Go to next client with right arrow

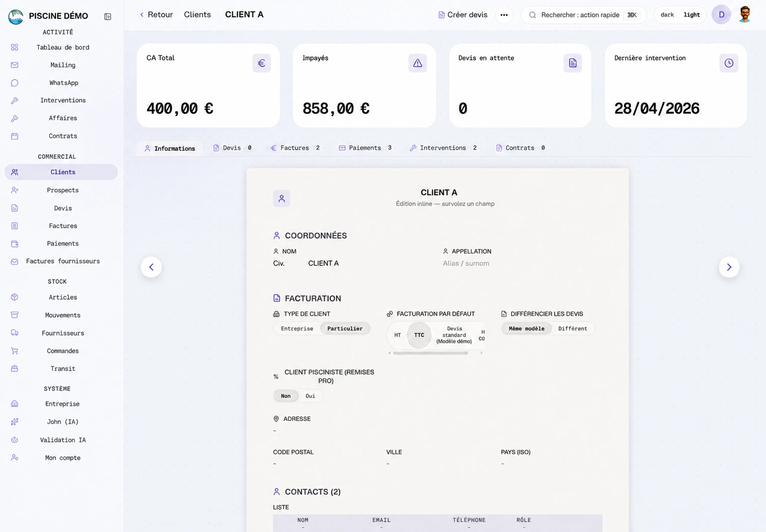pos(729,267)
